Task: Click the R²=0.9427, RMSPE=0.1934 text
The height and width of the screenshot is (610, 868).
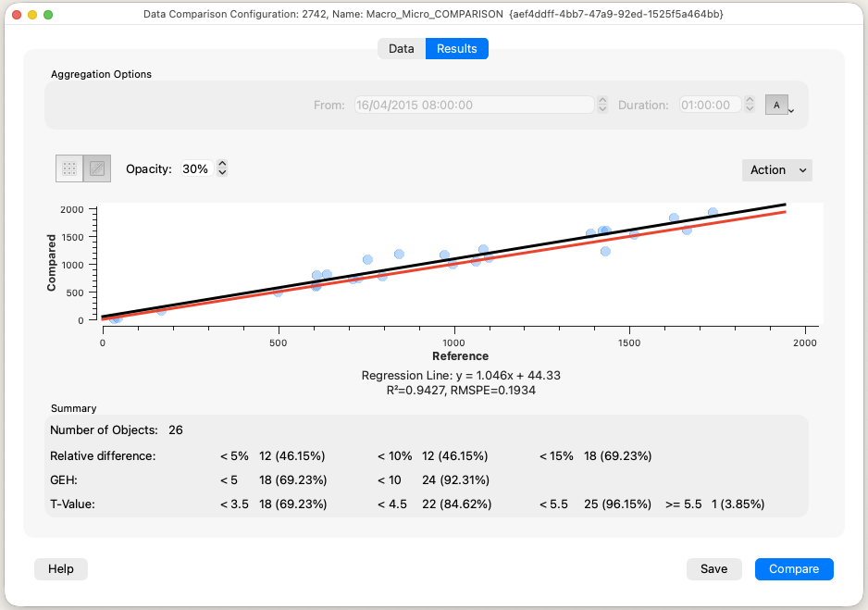Action: [461, 391]
